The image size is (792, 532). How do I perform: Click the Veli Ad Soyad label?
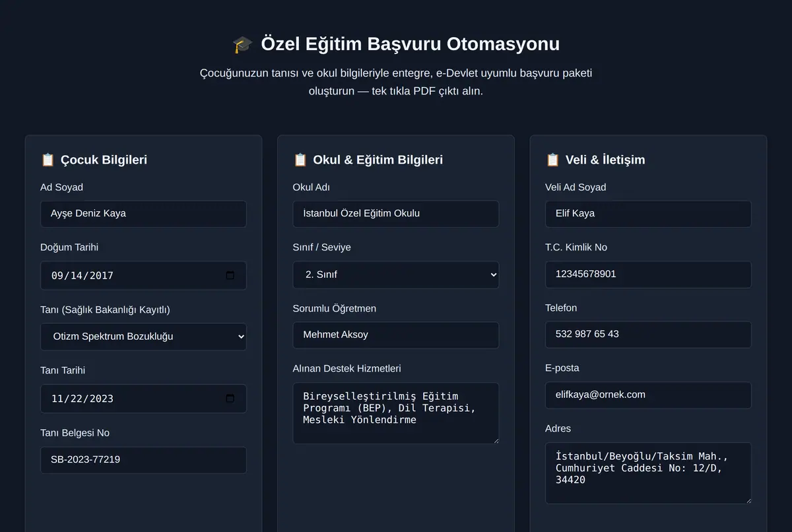(x=576, y=187)
